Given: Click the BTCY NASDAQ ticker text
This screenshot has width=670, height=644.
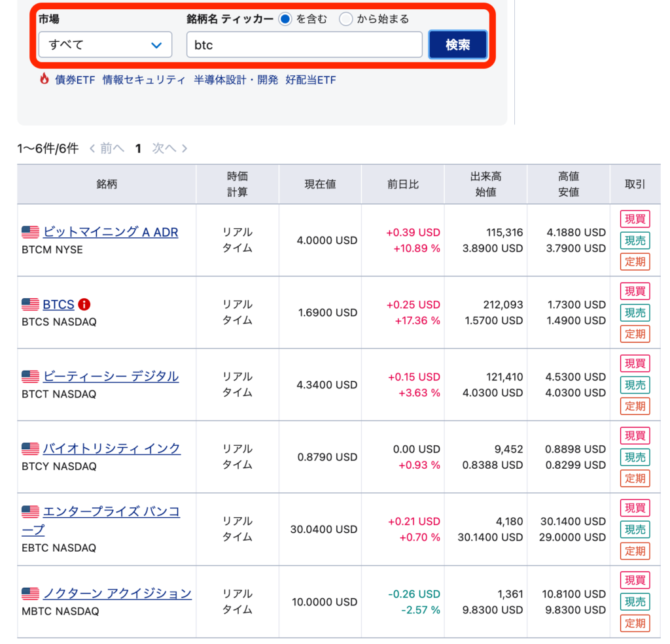Looking at the screenshot, I should (x=59, y=466).
